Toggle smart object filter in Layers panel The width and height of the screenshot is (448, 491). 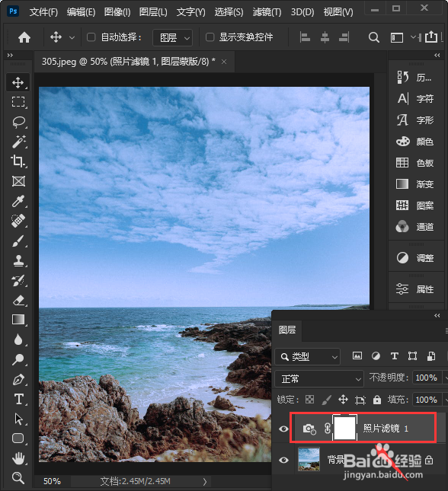(x=431, y=355)
